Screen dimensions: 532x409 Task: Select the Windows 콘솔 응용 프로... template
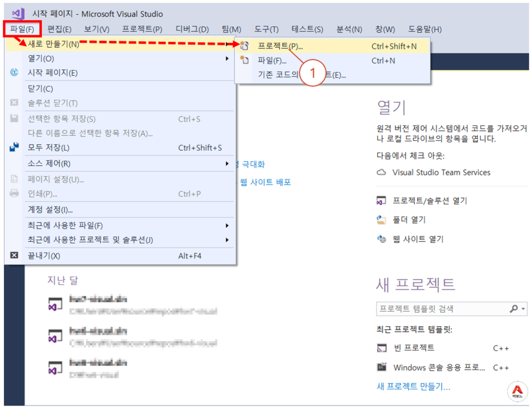[x=443, y=367]
